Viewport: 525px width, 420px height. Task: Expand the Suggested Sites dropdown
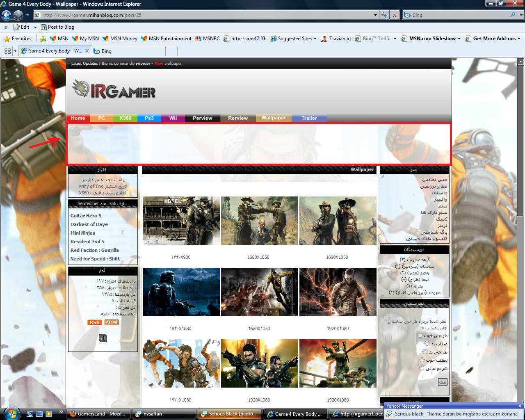pos(315,39)
